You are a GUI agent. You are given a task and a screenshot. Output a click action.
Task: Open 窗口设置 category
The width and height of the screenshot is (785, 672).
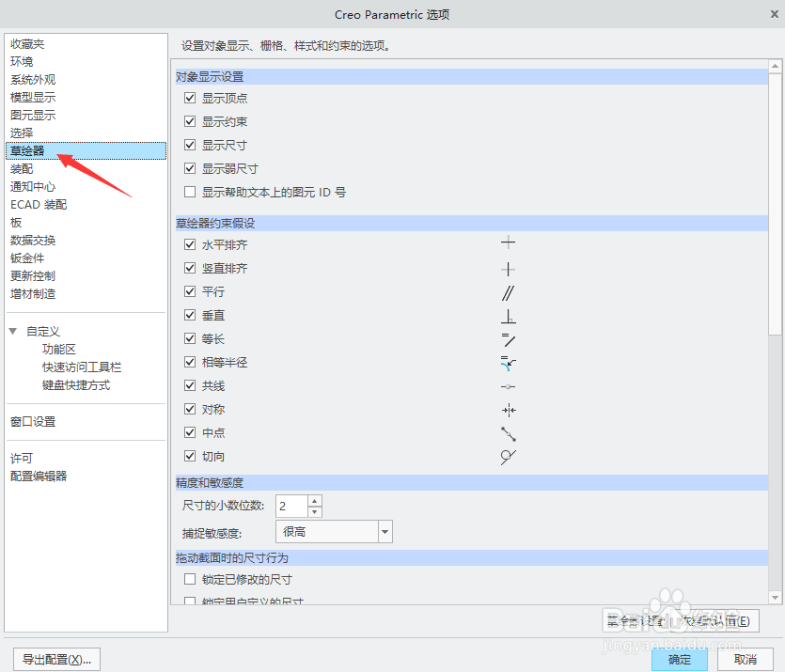click(x=33, y=422)
